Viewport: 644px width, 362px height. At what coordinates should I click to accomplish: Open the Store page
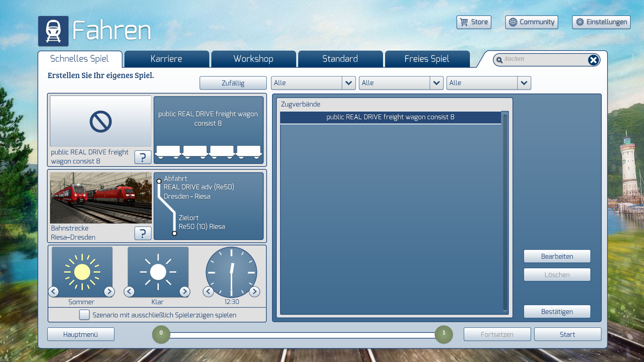(x=474, y=22)
